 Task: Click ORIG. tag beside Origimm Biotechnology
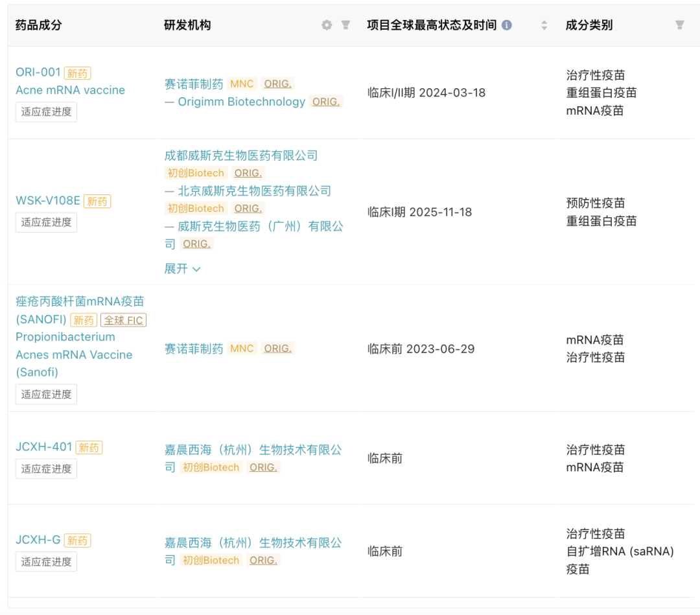click(326, 102)
